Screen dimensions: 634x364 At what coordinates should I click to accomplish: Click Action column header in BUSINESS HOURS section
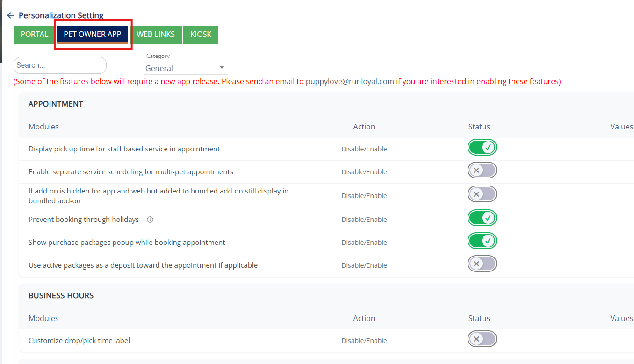(364, 318)
